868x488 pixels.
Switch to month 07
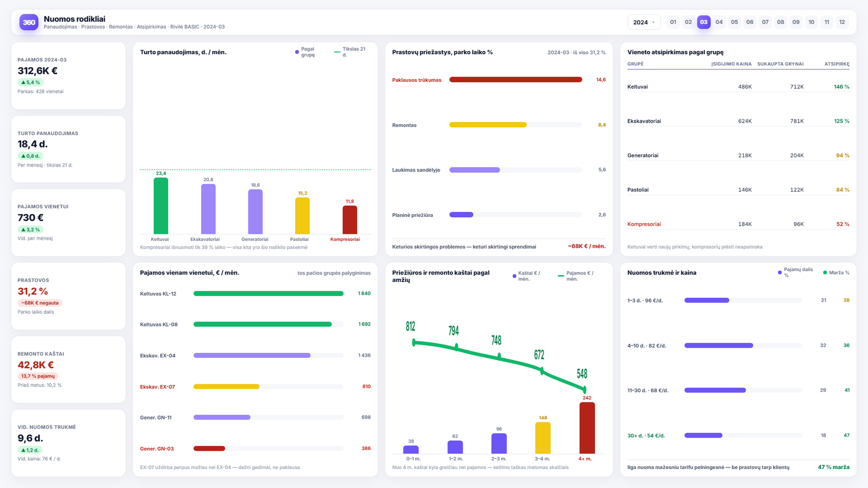[765, 22]
